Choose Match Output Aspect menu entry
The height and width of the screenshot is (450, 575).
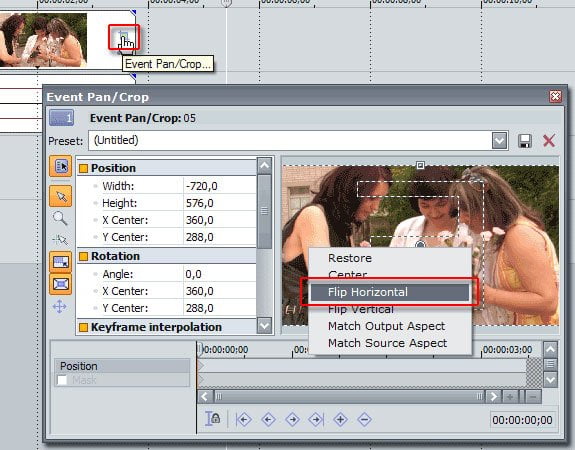[387, 326]
